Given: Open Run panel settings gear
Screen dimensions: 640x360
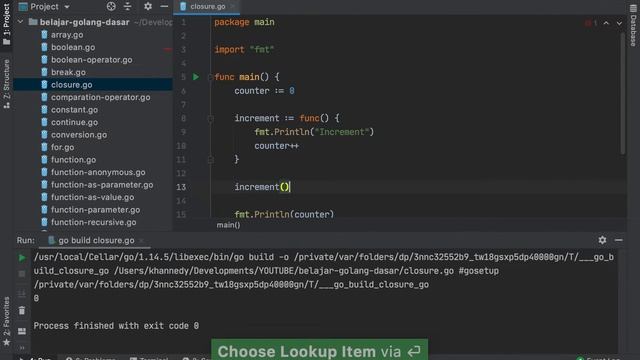Looking at the screenshot, I should pos(602,240).
